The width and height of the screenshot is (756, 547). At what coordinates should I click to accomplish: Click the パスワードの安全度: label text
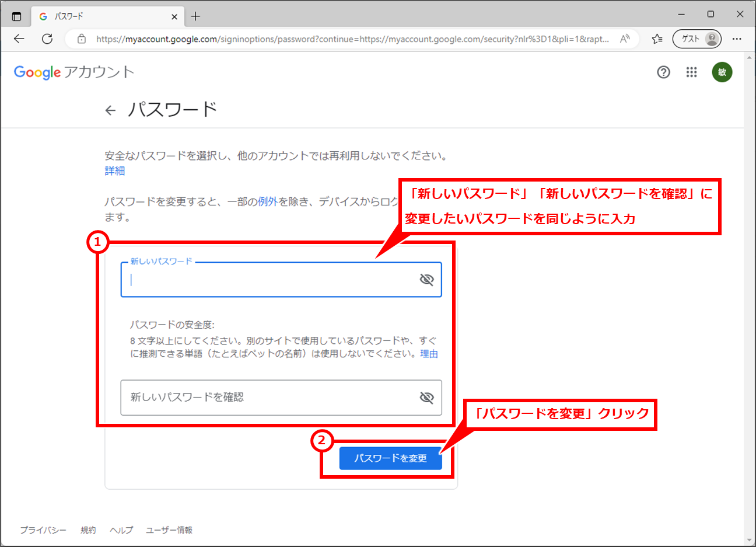pos(172,325)
